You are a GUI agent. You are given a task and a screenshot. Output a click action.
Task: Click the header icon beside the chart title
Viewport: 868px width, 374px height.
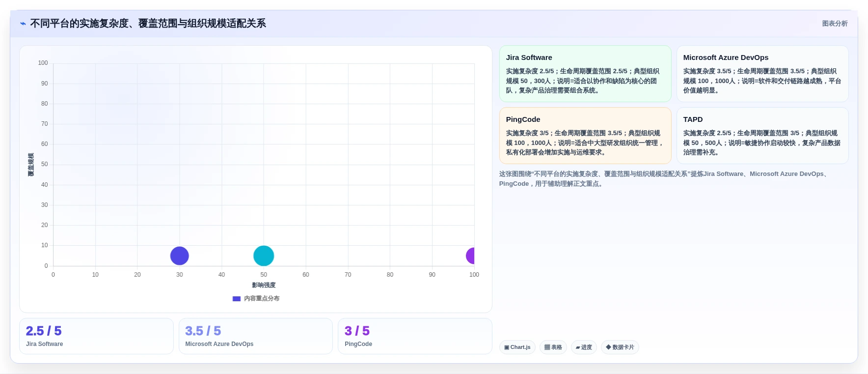pyautogui.click(x=23, y=24)
